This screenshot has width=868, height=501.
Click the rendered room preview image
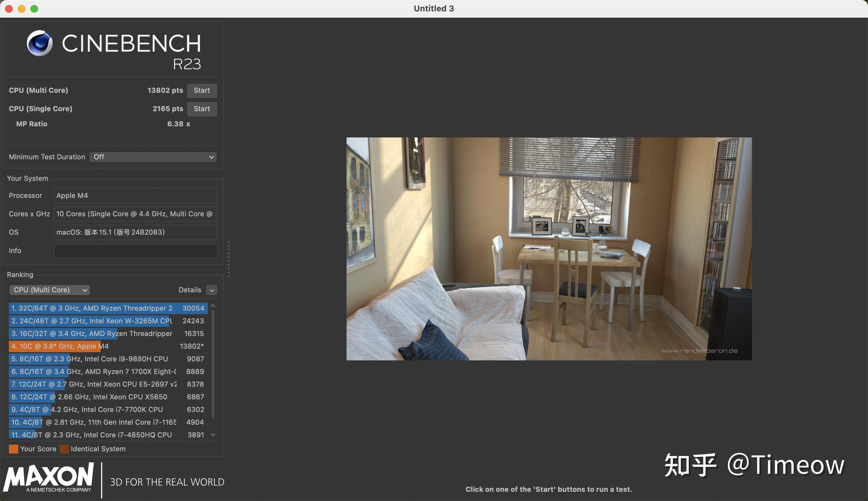549,249
